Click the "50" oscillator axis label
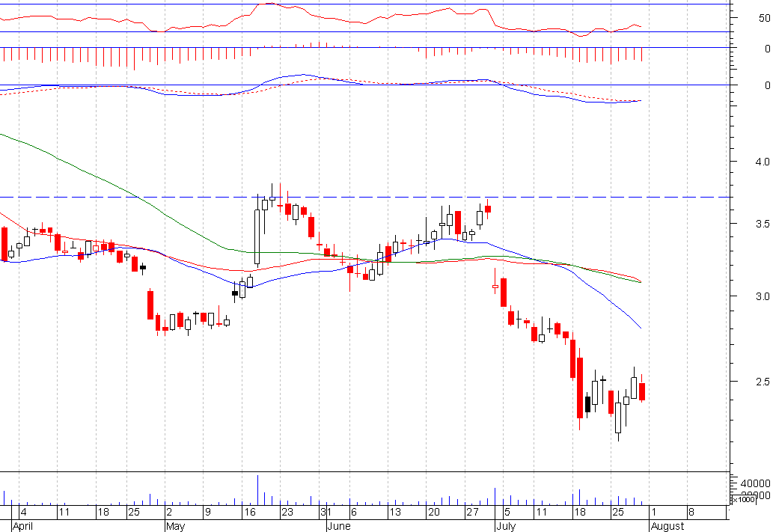This screenshot has width=773, height=532. pyautogui.click(x=765, y=18)
